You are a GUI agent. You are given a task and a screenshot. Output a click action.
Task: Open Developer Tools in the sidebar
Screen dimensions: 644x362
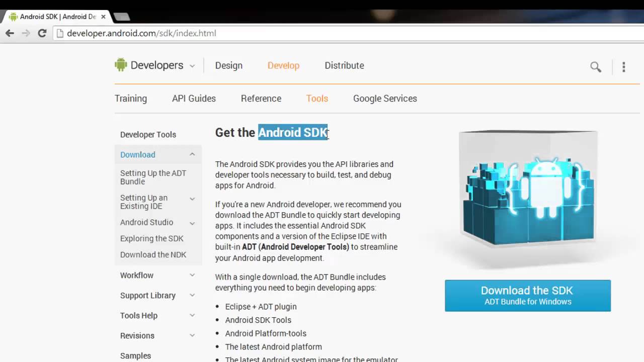(x=148, y=134)
